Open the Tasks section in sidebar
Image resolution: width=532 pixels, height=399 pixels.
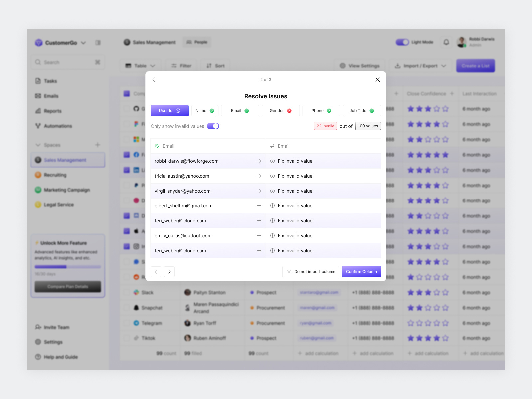click(50, 81)
